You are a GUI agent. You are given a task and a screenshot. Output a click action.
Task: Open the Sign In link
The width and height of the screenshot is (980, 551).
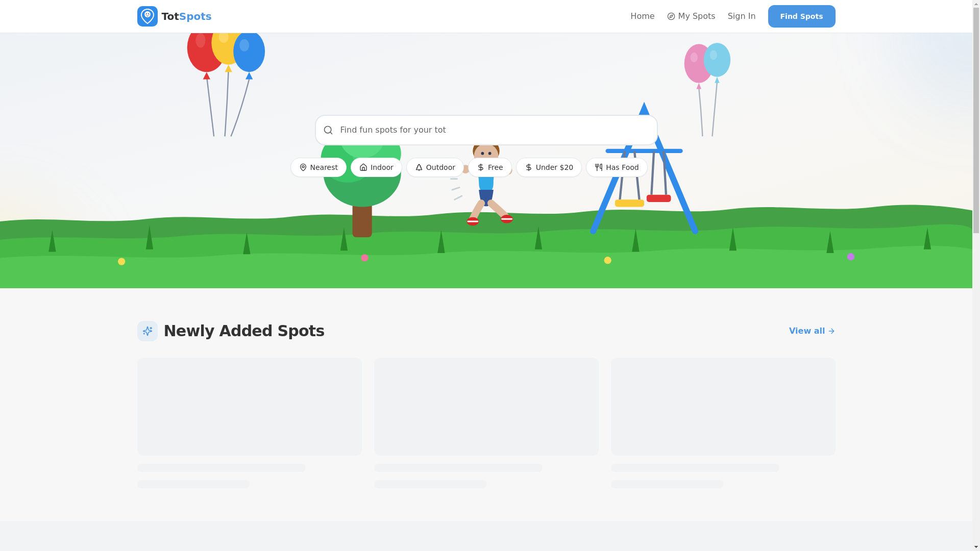pyautogui.click(x=742, y=16)
